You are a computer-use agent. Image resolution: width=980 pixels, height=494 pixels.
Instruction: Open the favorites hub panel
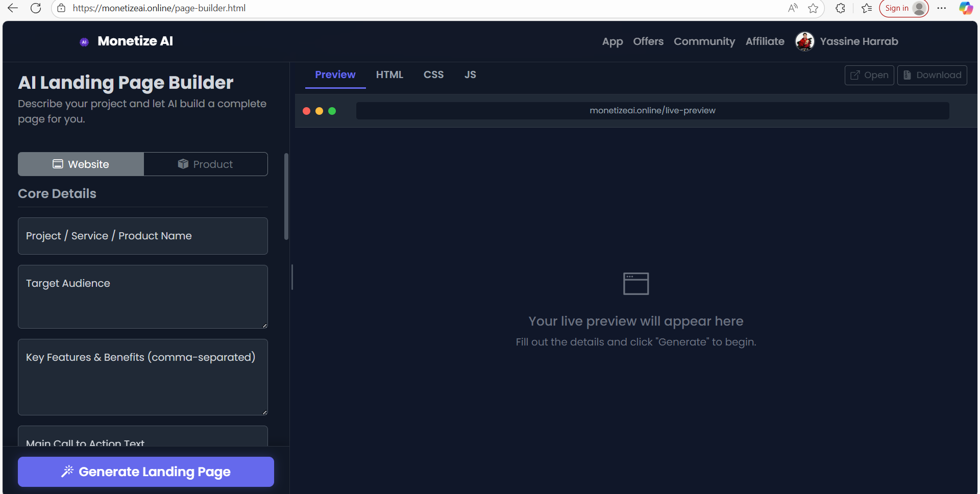(x=866, y=8)
